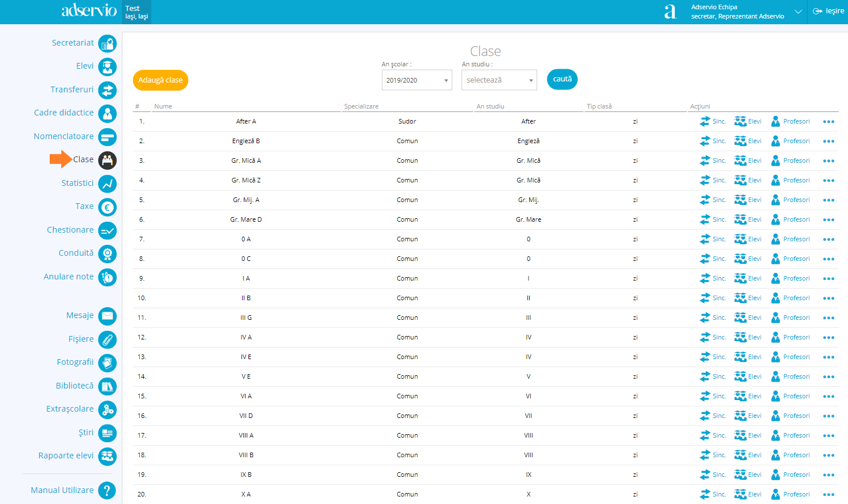Click the students icon for Engleză B
The height and width of the screenshot is (504, 848).
740,141
